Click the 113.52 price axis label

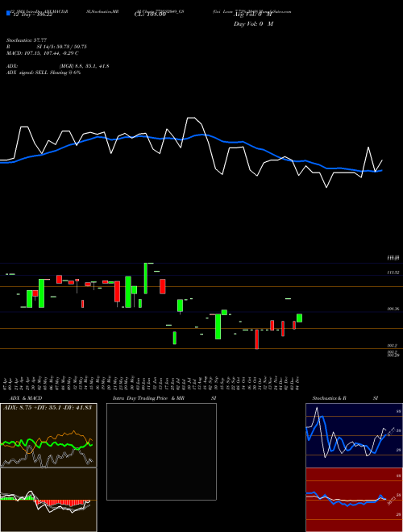pyautogui.click(x=393, y=272)
